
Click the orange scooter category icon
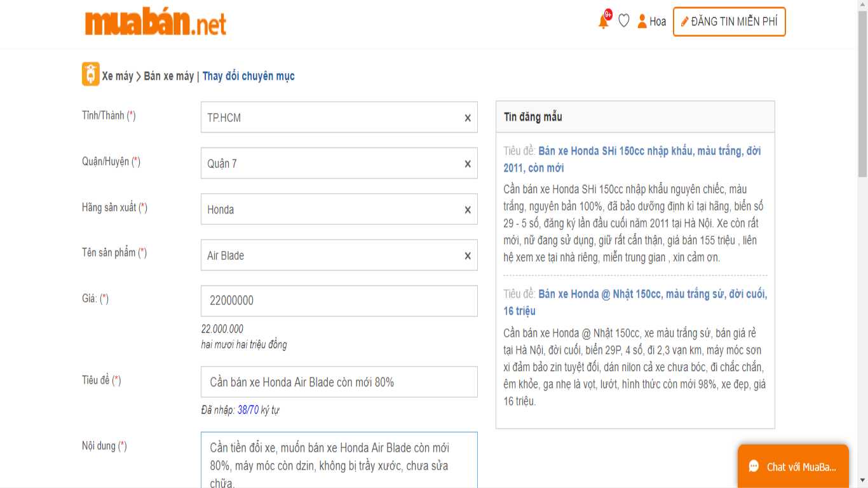click(91, 74)
